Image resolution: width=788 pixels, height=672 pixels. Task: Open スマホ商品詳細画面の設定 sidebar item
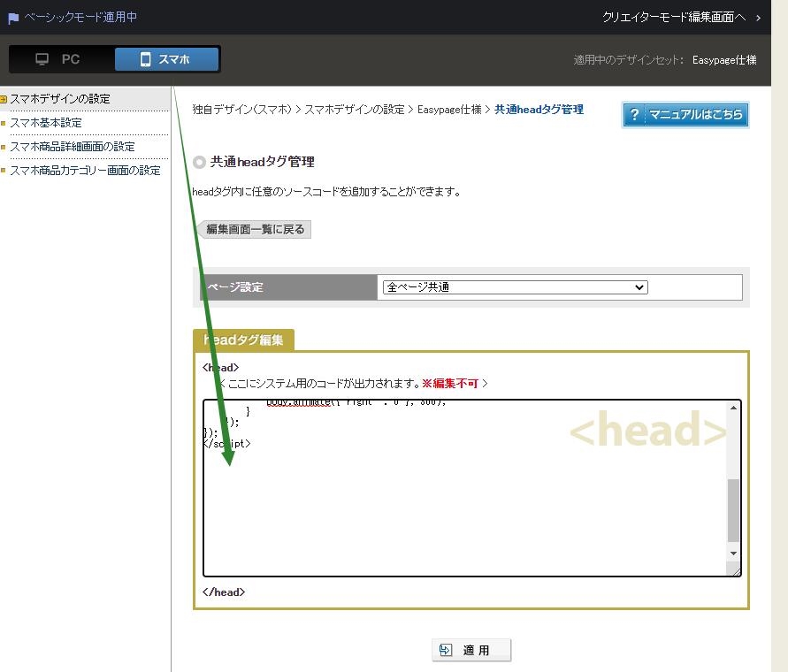(73, 147)
